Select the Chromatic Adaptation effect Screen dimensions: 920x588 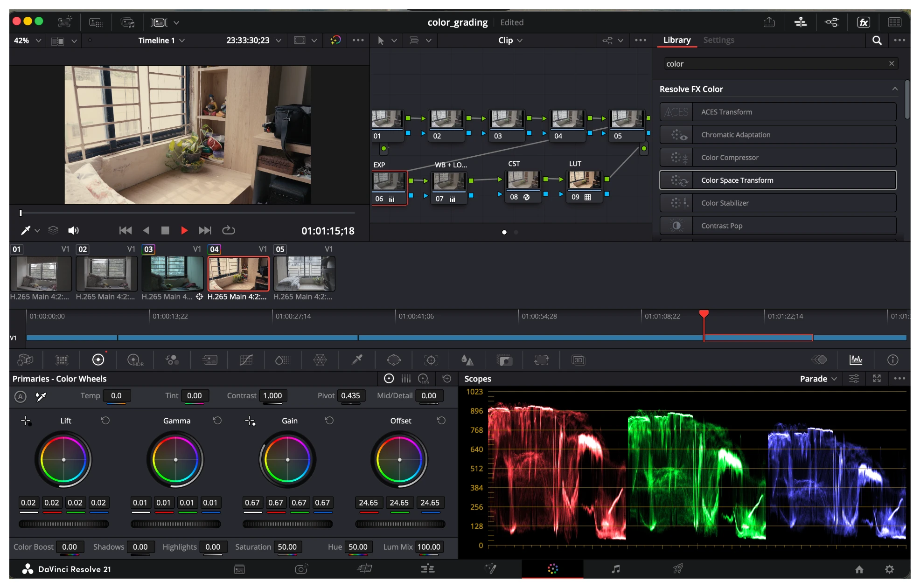[x=778, y=135]
